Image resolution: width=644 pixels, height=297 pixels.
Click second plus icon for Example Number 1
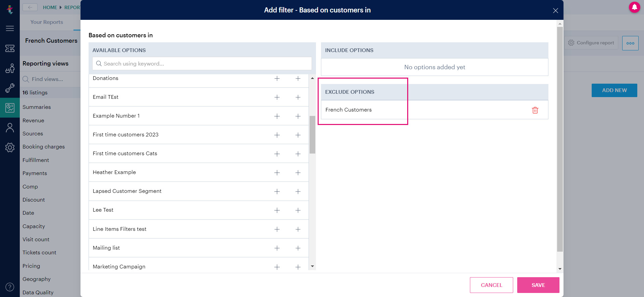pyautogui.click(x=298, y=116)
